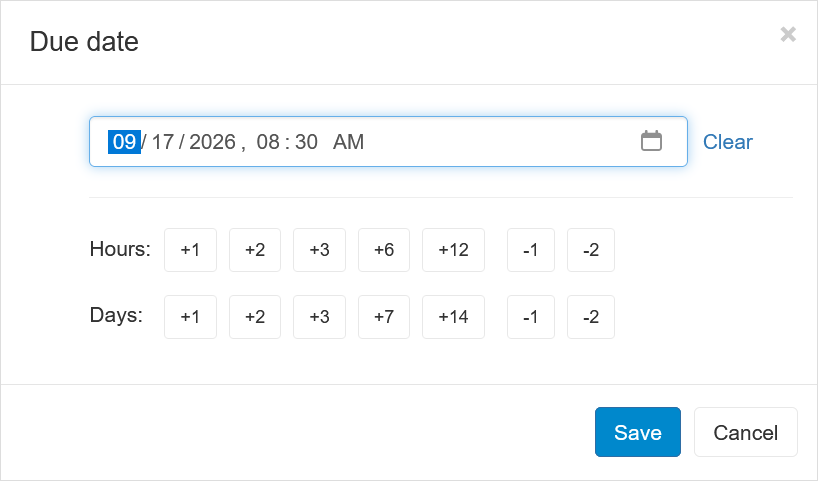Viewport: 818px width, 481px height.
Task: Select the AM period in date field
Action: point(348,142)
